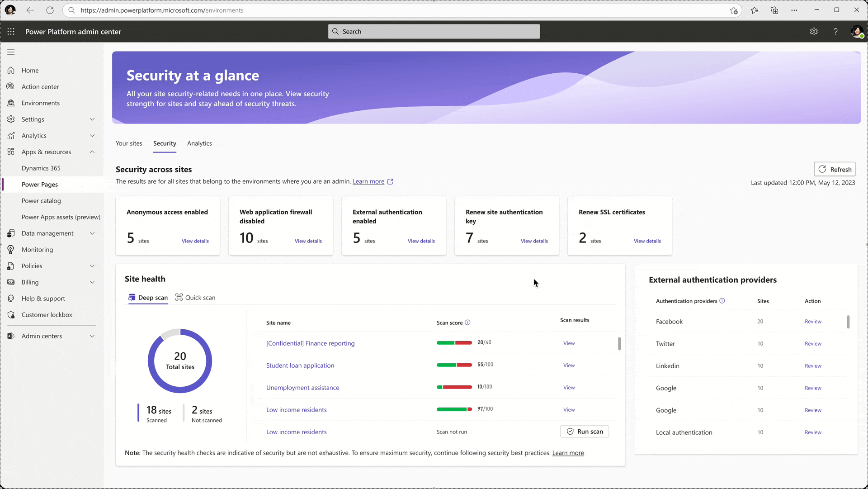The width and height of the screenshot is (868, 489).
Task: Open the Help menu with question mark icon
Action: pyautogui.click(x=836, y=31)
